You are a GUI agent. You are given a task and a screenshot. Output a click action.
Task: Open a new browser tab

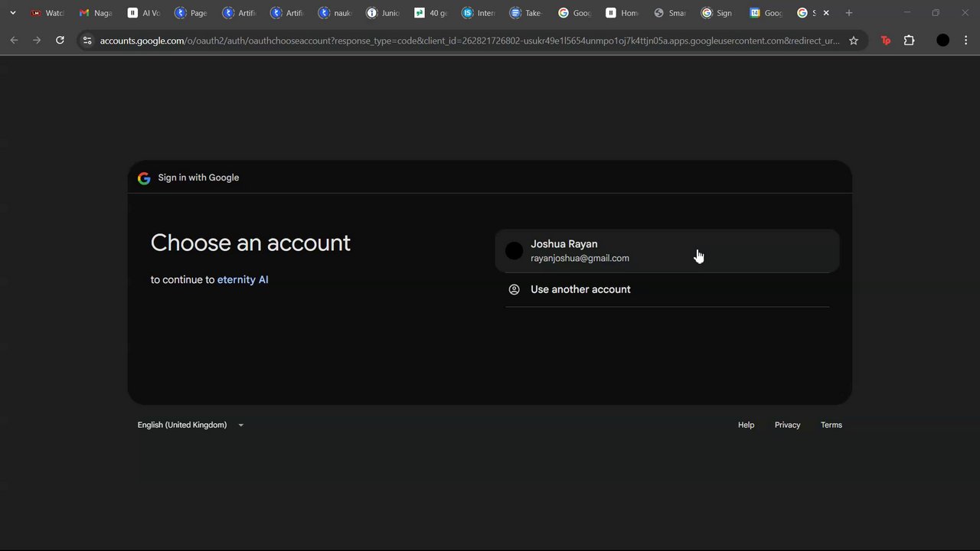[x=848, y=13]
